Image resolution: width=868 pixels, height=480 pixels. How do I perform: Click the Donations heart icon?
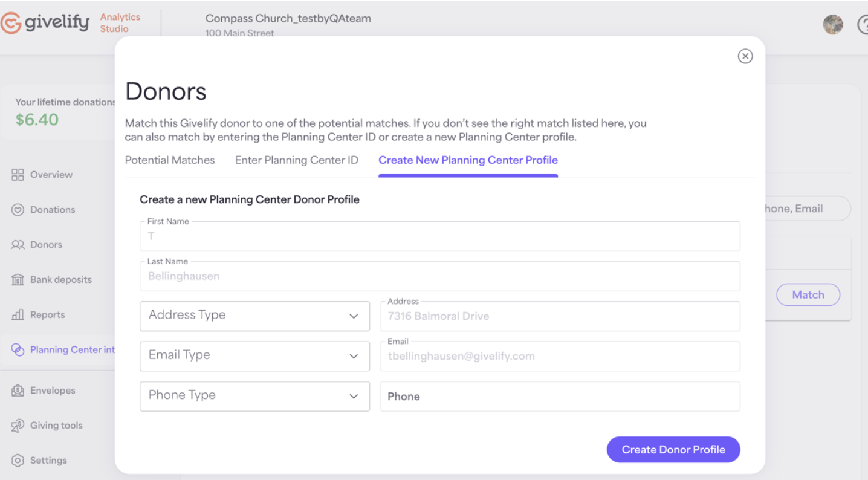click(18, 210)
